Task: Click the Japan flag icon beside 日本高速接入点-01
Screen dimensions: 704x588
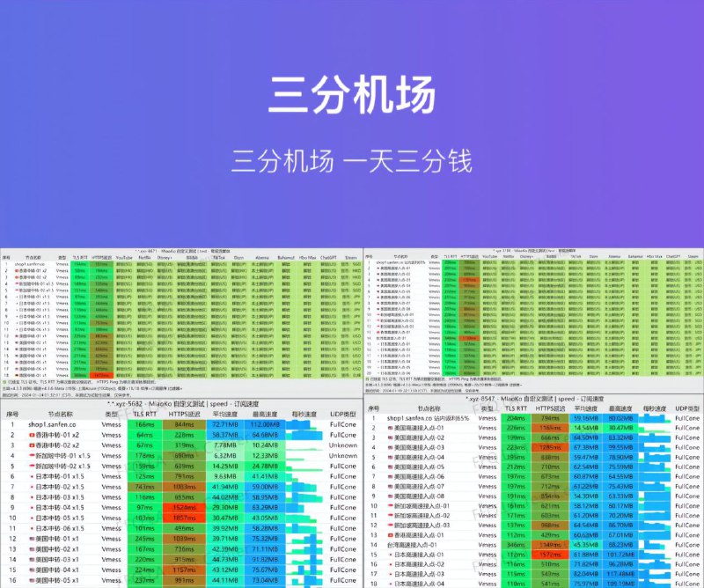Action: click(390, 555)
